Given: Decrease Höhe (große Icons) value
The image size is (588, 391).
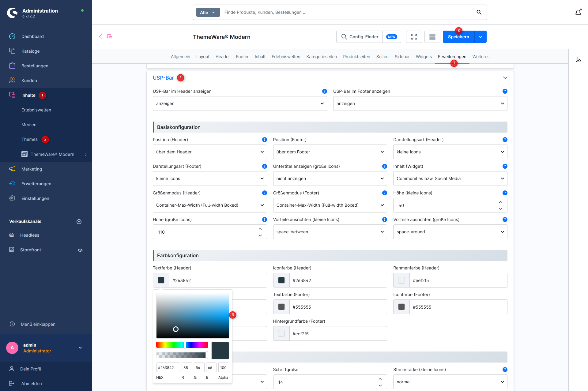Looking at the screenshot, I should pyautogui.click(x=260, y=235).
